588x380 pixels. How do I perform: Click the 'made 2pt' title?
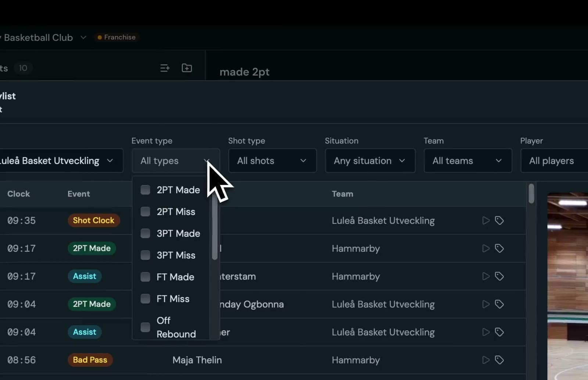click(244, 72)
